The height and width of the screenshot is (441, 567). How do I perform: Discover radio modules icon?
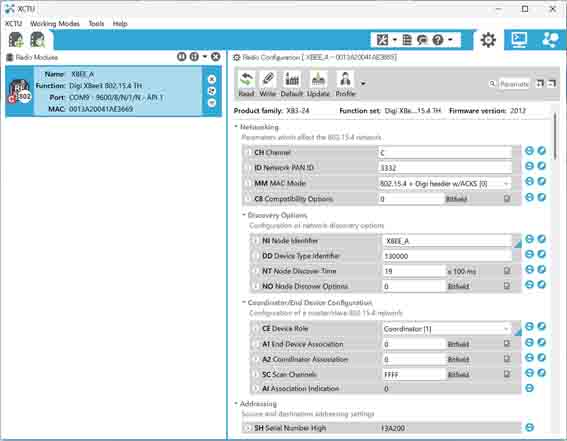pyautogui.click(x=38, y=39)
